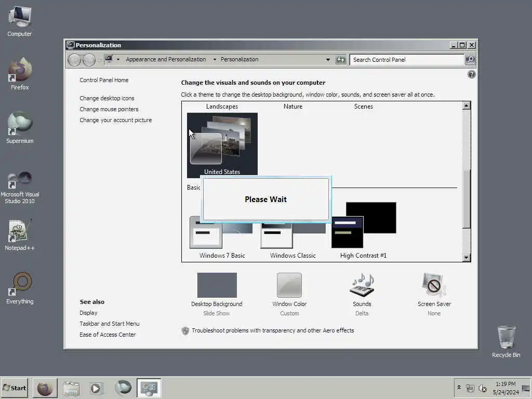Click Change desktop icons link
The height and width of the screenshot is (399, 532).
pos(107,98)
